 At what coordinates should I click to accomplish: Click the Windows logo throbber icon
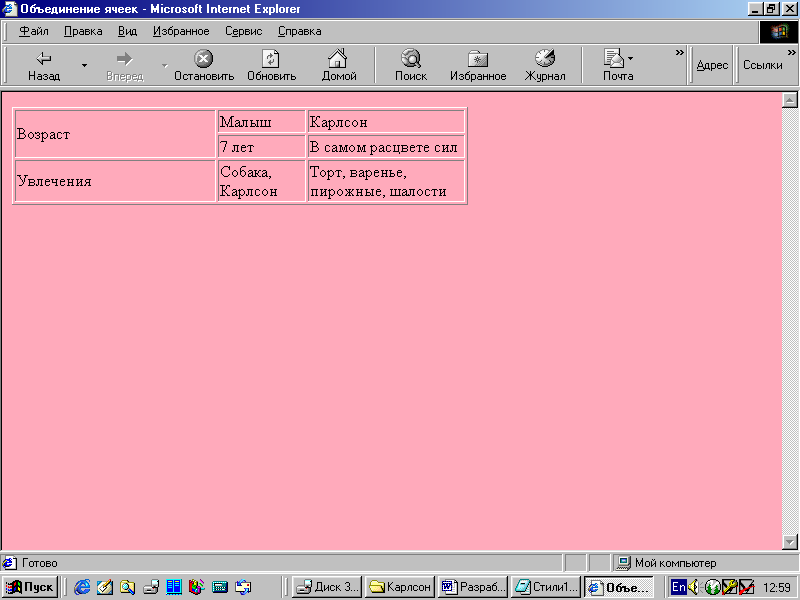[779, 32]
